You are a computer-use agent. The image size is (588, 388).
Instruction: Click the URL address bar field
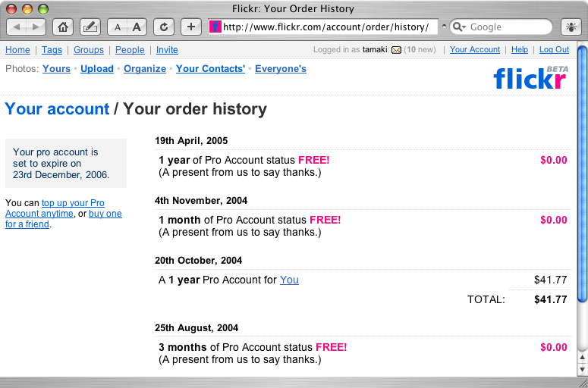tap(326, 27)
